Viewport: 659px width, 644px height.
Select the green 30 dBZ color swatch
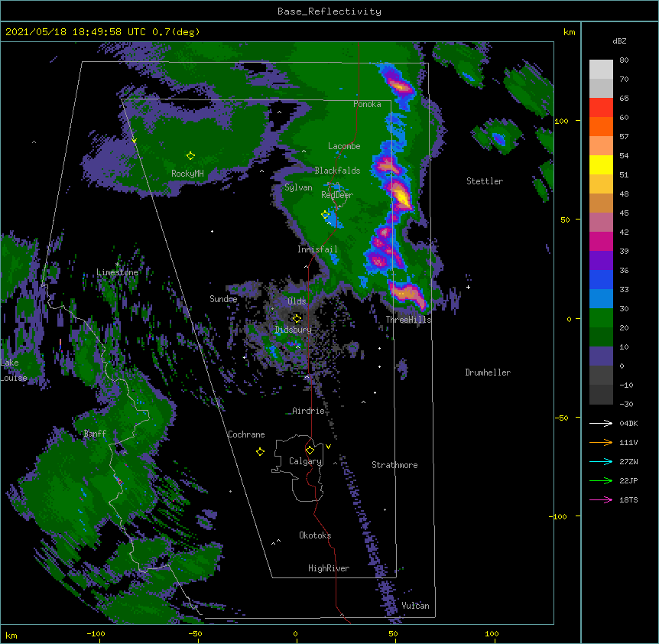[x=601, y=318]
